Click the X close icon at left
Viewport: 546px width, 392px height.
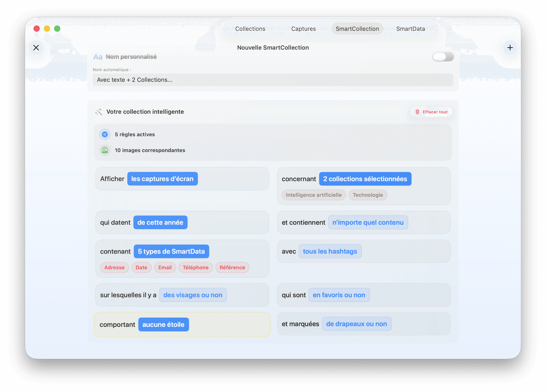pos(36,48)
